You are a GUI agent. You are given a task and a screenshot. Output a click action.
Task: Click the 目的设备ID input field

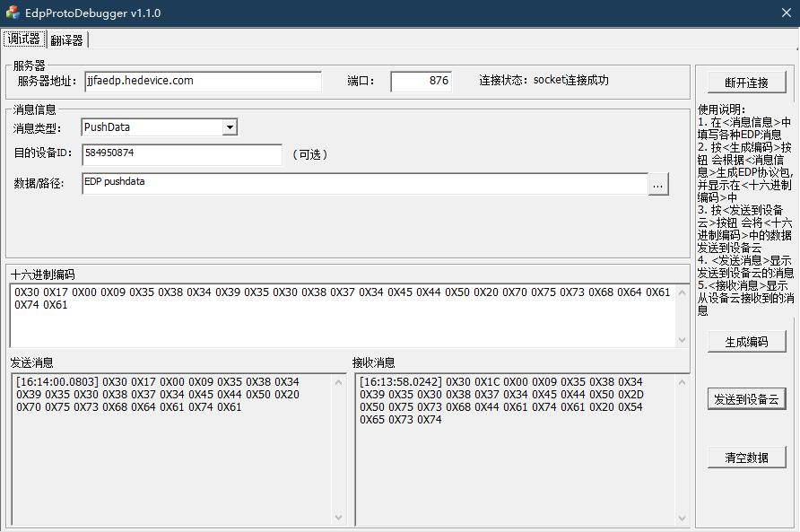[x=182, y=154]
